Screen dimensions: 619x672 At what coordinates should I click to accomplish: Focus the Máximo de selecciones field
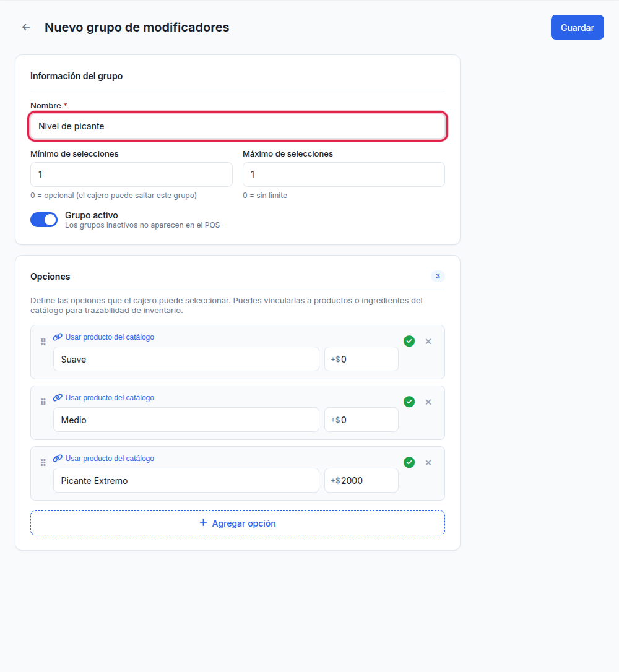coord(344,174)
